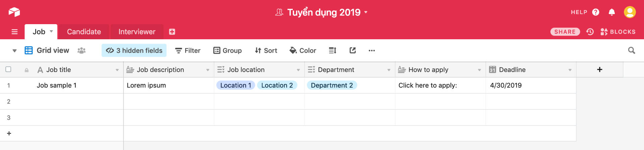Click the share view export icon
This screenshot has width=644, height=150.
coord(353,51)
